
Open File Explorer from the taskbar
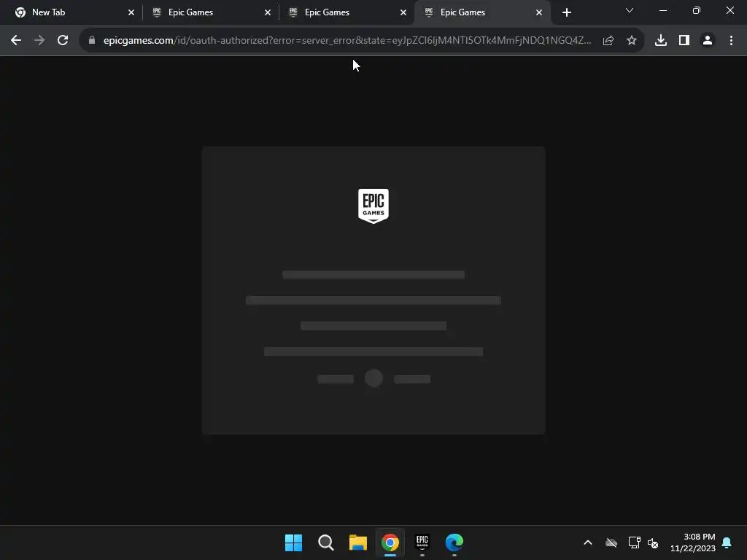point(357,542)
